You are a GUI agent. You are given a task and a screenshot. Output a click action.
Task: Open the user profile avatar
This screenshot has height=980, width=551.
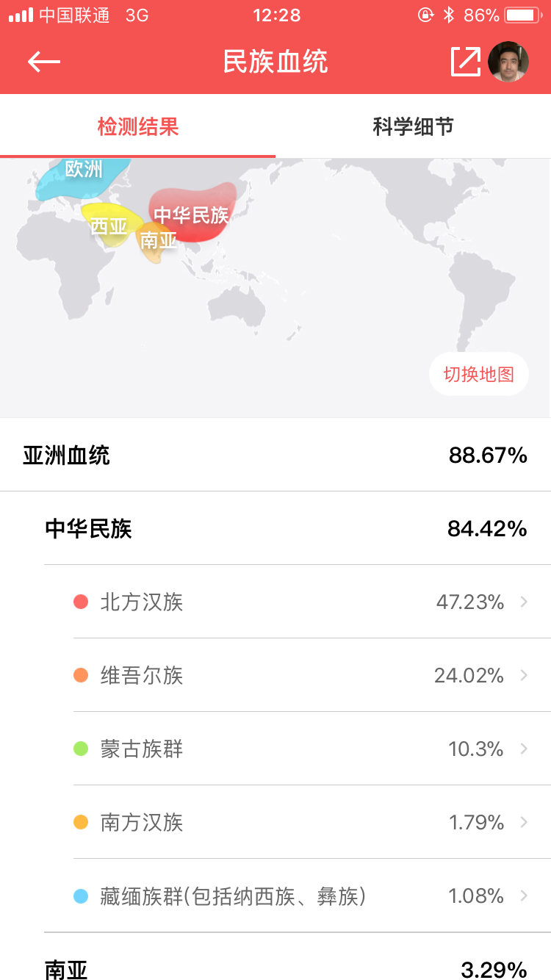508,62
